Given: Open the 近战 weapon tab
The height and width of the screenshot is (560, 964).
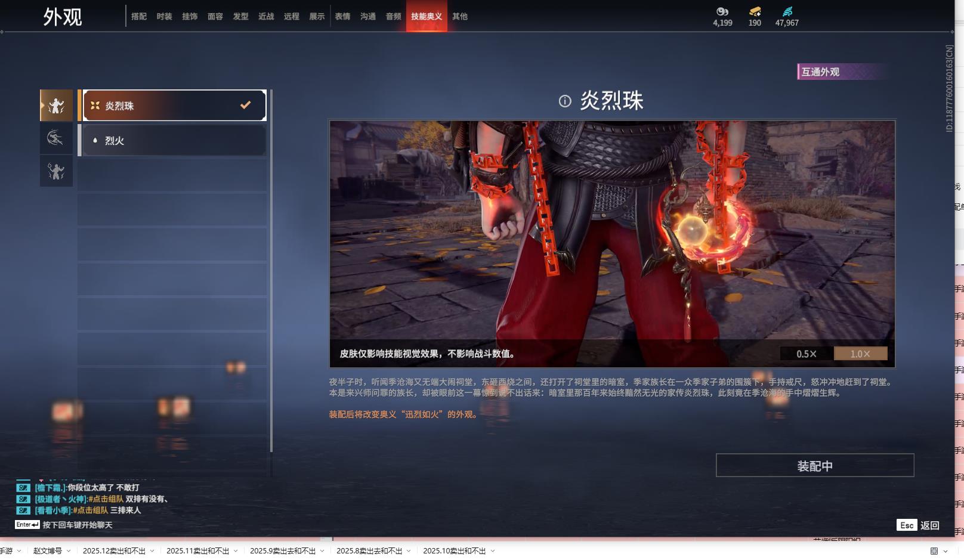Looking at the screenshot, I should click(266, 16).
